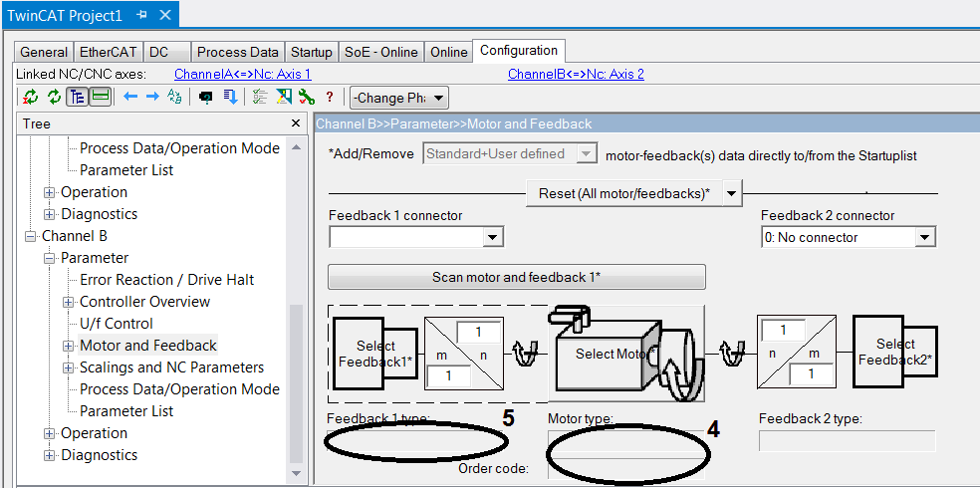Click the refresh with red marker icon
Screen dimensions: 980x488
tap(31, 98)
